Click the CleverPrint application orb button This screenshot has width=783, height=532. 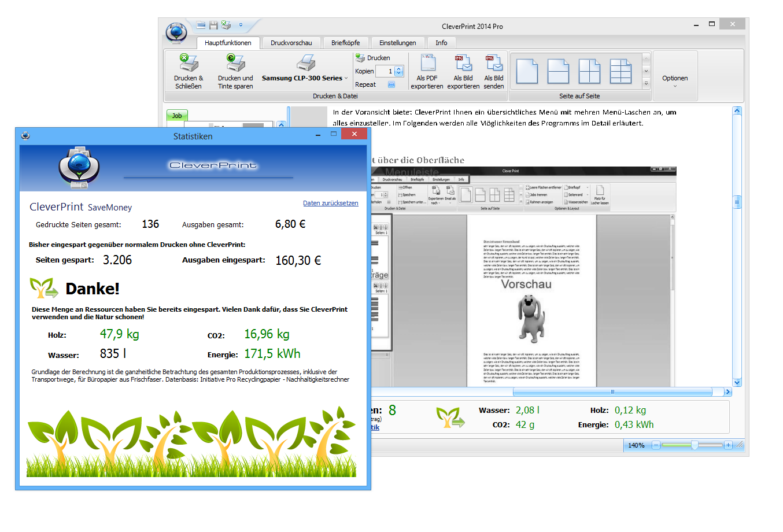176,32
